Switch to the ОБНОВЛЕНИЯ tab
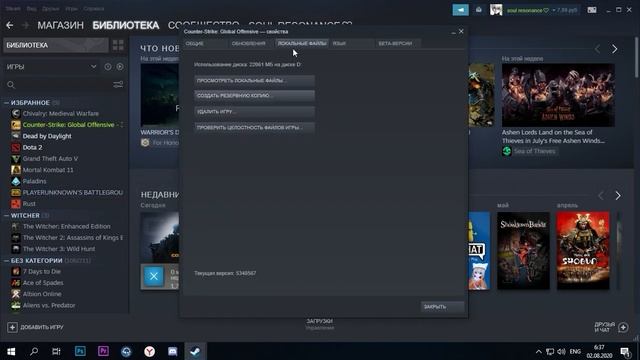640x360 pixels. (249, 43)
